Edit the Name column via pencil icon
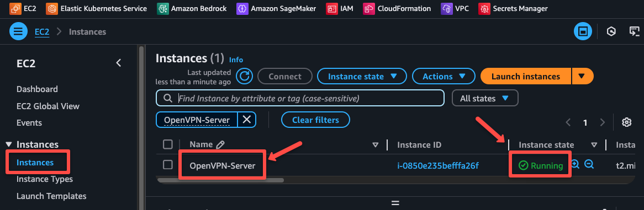644x210 pixels. (220, 144)
